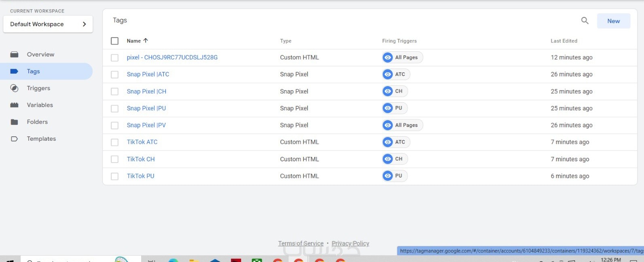Click the CH trigger eye icon in Snap Pixel |CH row
The image size is (644, 262).
pyautogui.click(x=388, y=91)
